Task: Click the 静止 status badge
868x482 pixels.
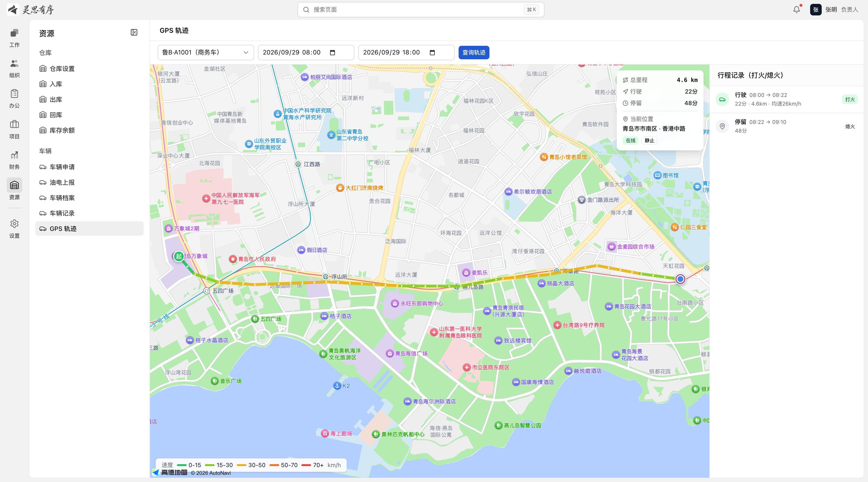Action: point(649,141)
